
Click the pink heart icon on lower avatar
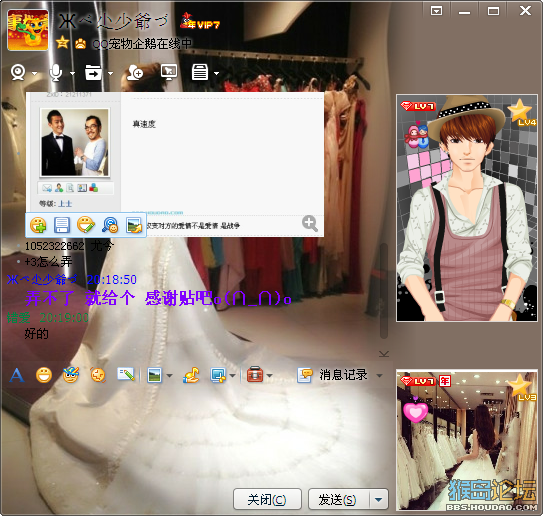point(416,411)
